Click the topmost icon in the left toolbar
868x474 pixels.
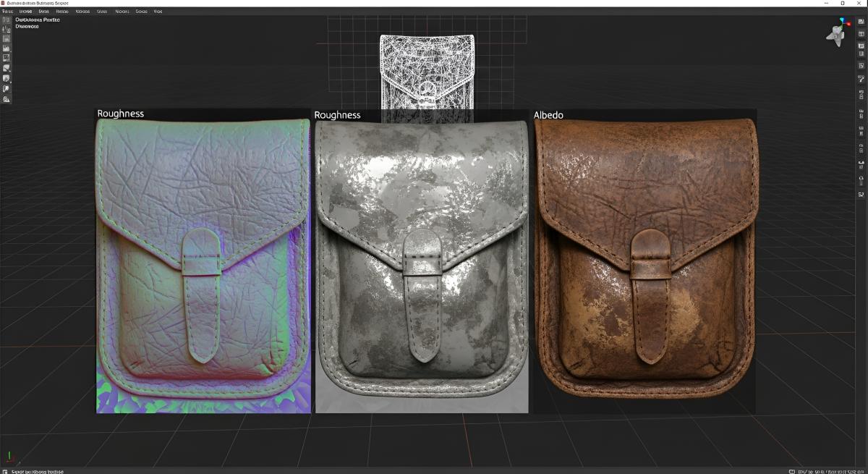7,20
